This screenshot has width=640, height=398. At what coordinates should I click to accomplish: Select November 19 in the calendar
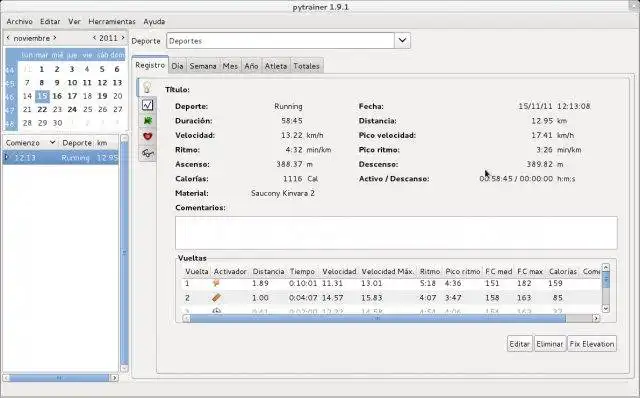(102, 96)
